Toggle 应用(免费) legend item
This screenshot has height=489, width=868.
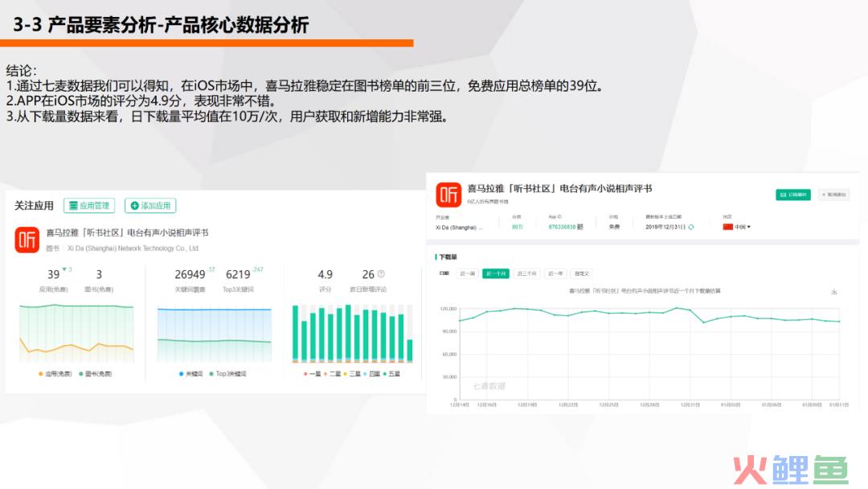point(55,374)
